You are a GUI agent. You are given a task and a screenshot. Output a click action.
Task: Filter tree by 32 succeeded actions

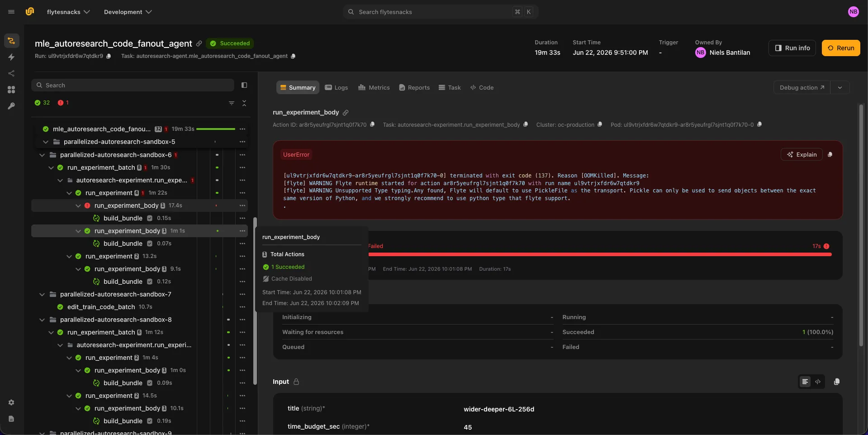[x=43, y=103]
